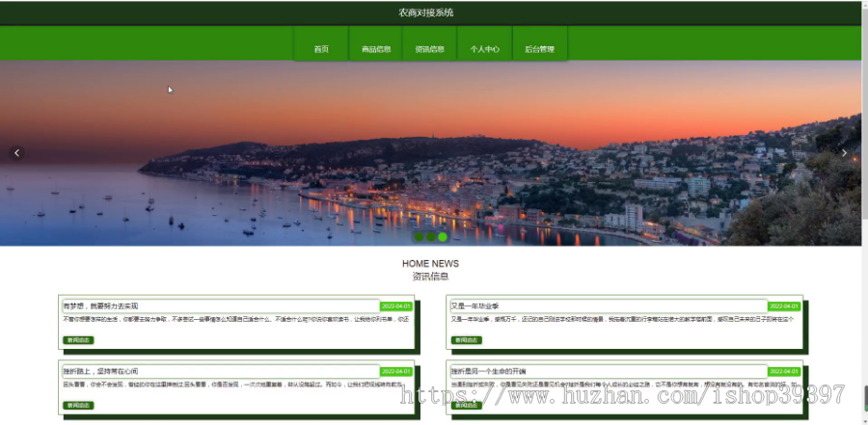This screenshot has height=425, width=868.
Task: Open the 商品信息 navigation tab
Action: tap(376, 43)
